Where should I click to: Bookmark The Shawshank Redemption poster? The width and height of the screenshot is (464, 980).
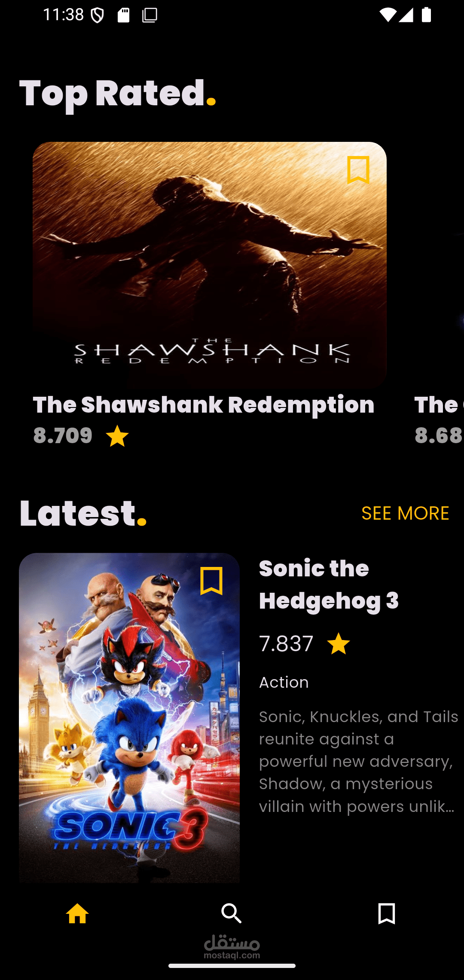tap(358, 170)
